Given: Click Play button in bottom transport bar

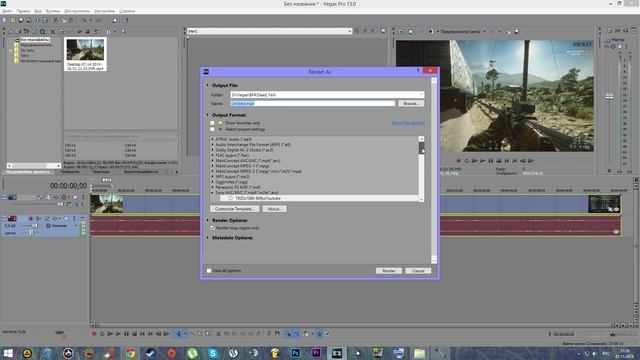Looking at the screenshot, I should tap(118, 334).
